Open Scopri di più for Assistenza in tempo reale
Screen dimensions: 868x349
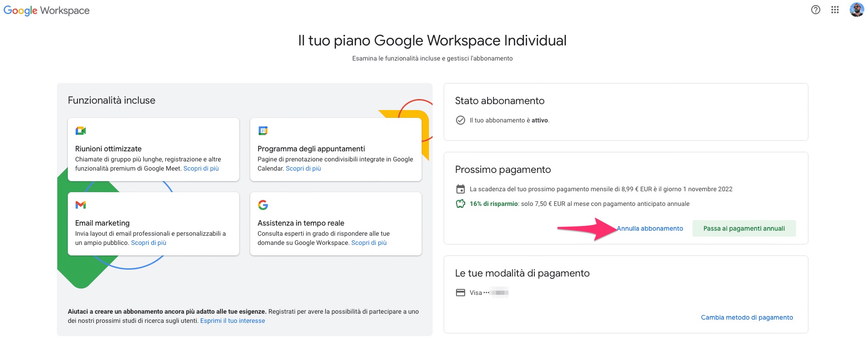[369, 243]
